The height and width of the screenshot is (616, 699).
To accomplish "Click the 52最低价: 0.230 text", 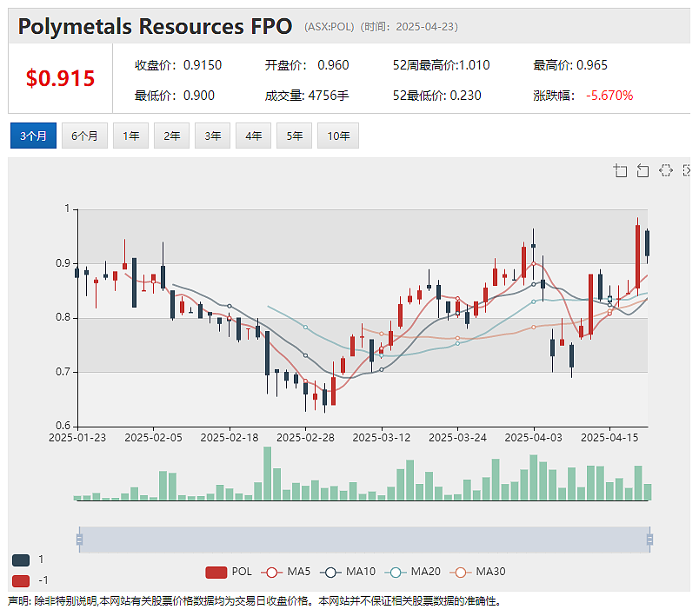I will click(436, 96).
